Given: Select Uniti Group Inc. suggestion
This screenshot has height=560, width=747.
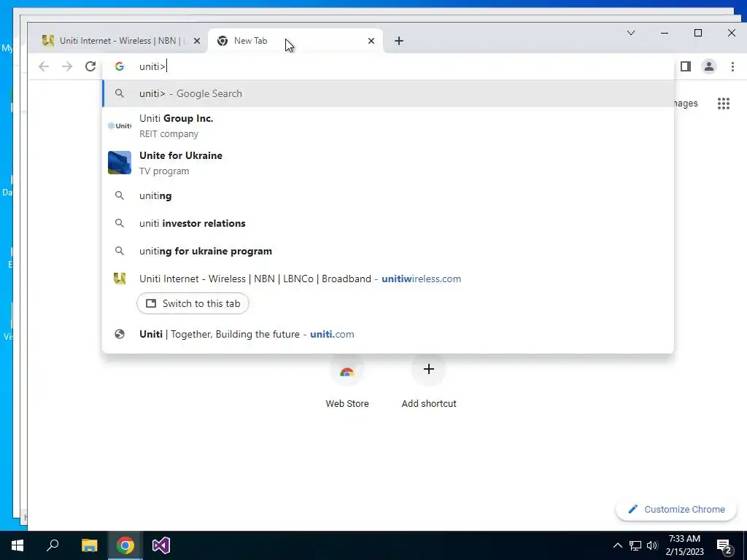Looking at the screenshot, I should (388, 125).
